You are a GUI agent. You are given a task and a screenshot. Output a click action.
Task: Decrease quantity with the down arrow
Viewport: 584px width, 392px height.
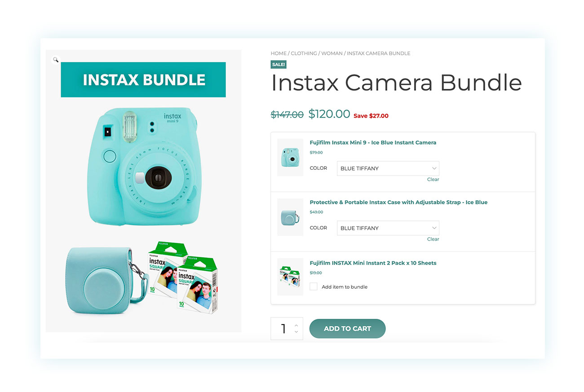(296, 332)
